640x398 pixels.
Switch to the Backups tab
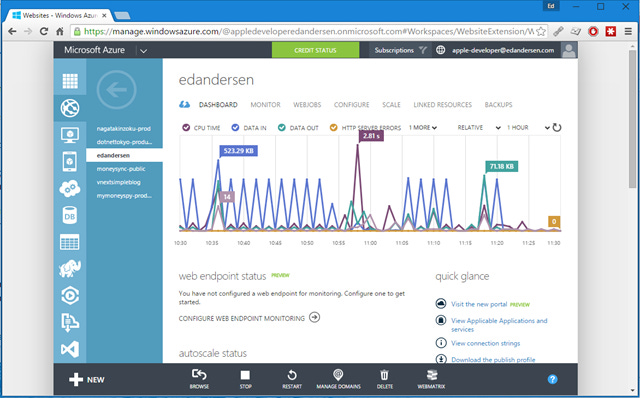click(498, 105)
